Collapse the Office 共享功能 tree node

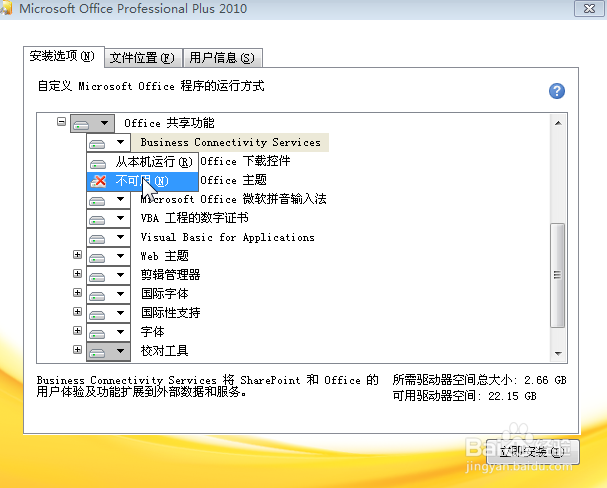coord(61,122)
